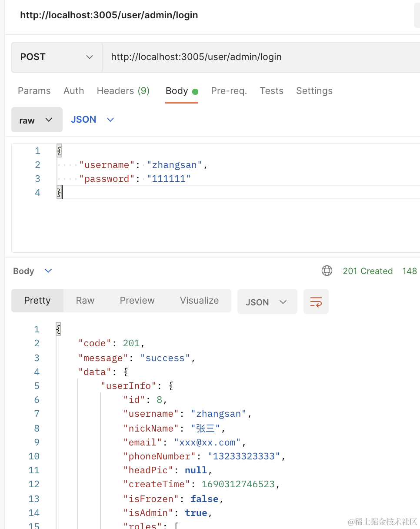Open the response JSON format dropdown
The height and width of the screenshot is (529, 420).
pos(267,302)
